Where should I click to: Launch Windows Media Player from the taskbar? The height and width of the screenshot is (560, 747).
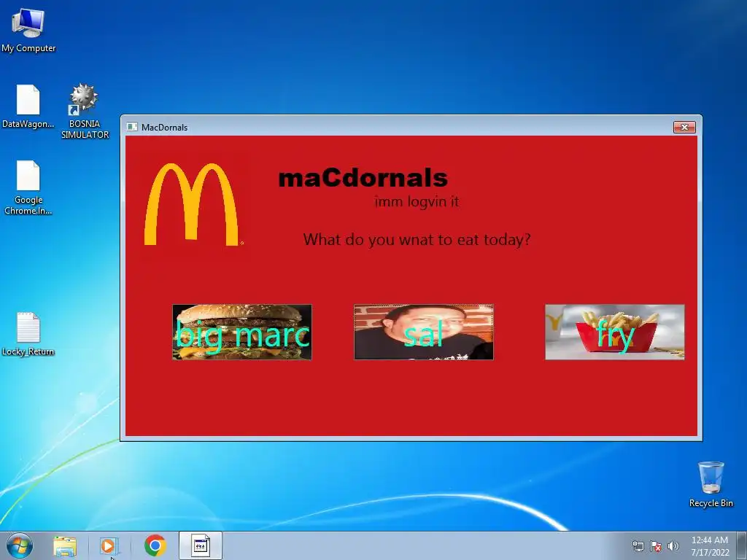click(109, 545)
